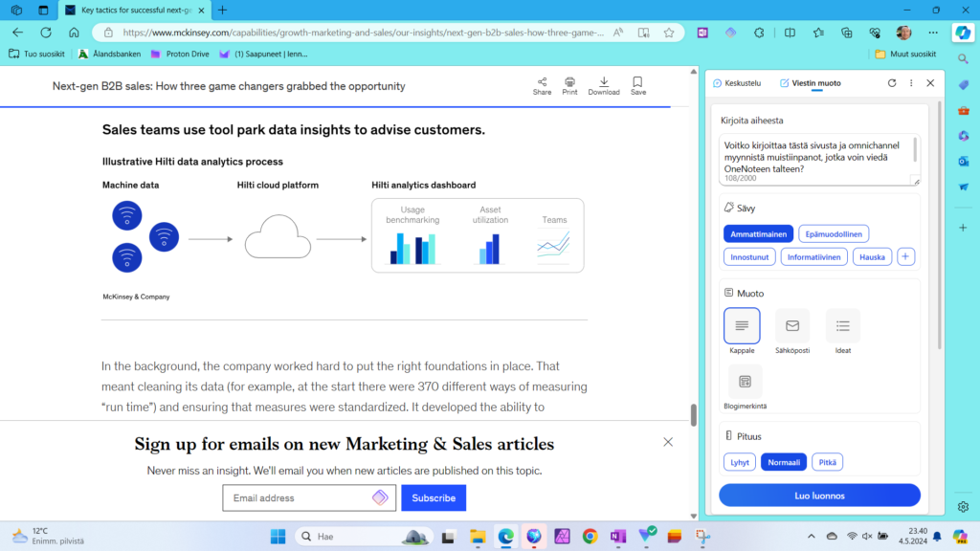Viewport: 980px width, 551px height.
Task: Click the Email address field
Action: pyautogui.click(x=309, y=497)
